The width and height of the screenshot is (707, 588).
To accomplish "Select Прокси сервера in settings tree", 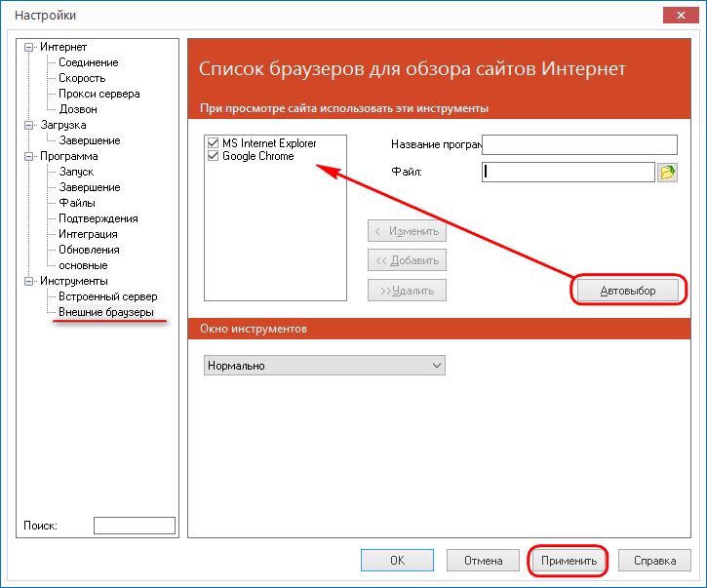I will 99,94.
